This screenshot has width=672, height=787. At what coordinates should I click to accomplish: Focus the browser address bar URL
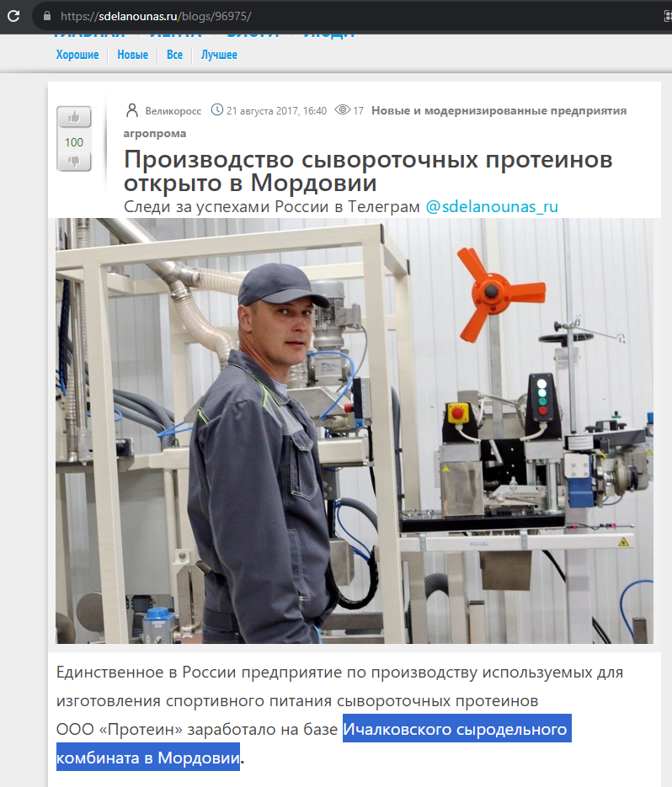156,16
